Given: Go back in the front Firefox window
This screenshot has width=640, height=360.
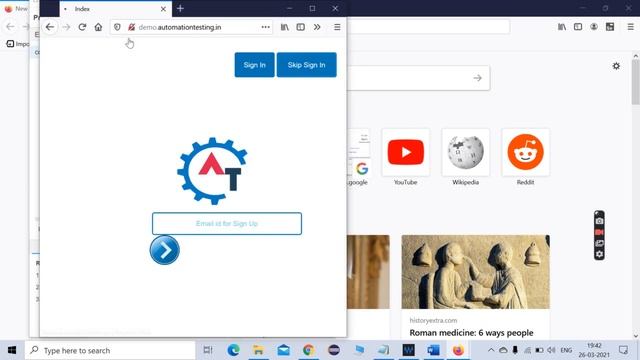Looking at the screenshot, I should [x=50, y=27].
